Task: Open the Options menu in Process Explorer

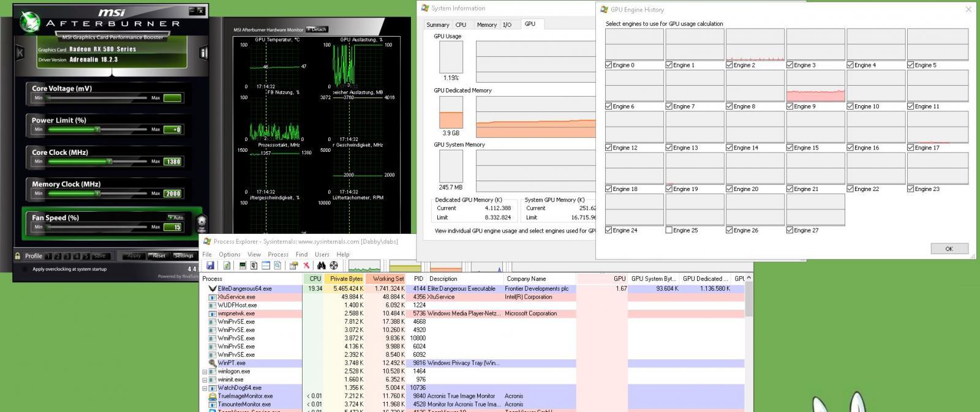Action: 230,254
